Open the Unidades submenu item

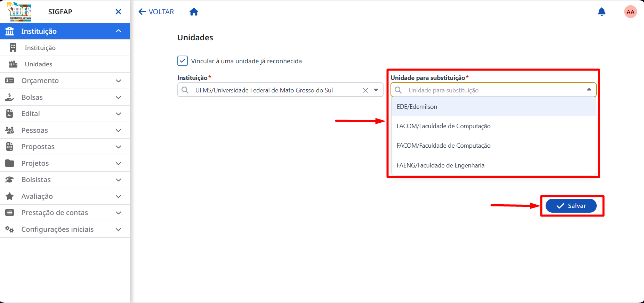[65, 64]
